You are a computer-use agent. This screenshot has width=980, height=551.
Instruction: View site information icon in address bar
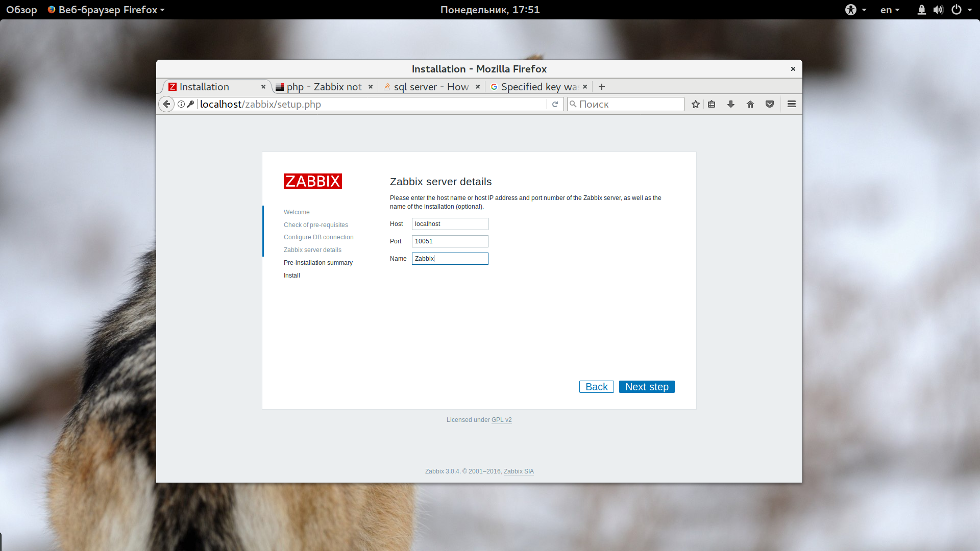pos(181,104)
